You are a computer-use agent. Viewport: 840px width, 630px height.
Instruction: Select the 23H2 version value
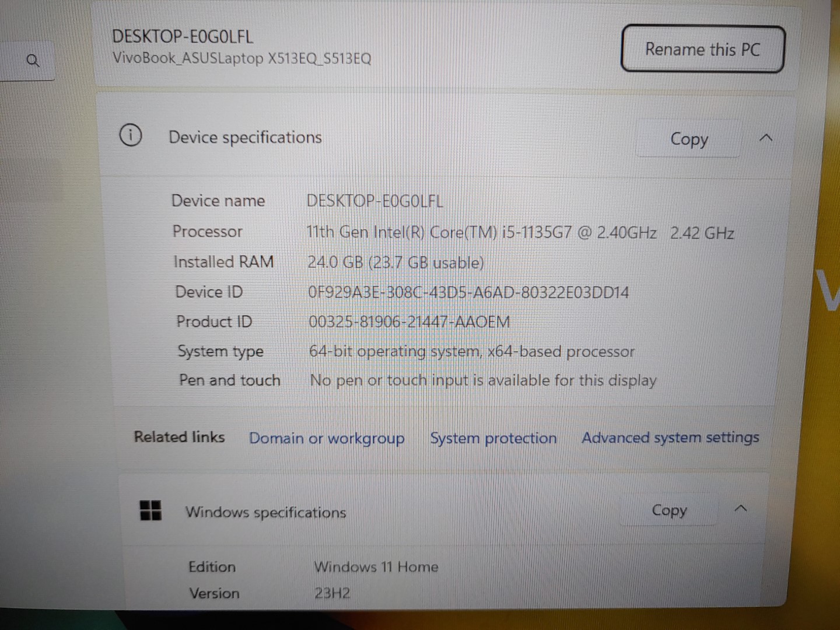point(332,593)
